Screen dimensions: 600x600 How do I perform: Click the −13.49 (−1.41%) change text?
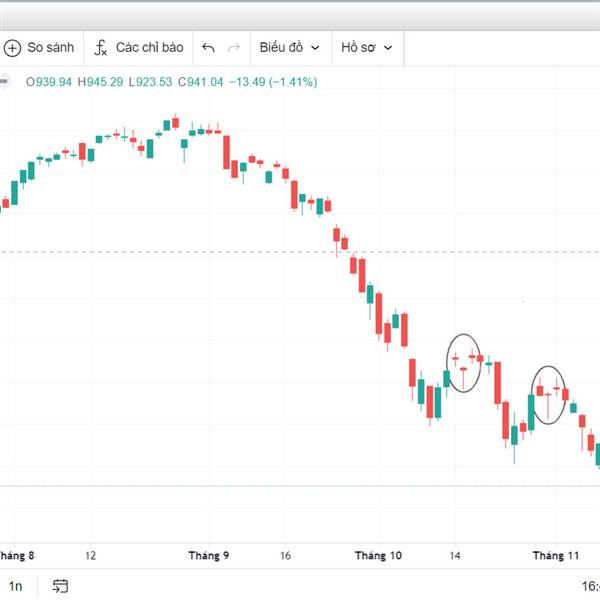[x=273, y=82]
